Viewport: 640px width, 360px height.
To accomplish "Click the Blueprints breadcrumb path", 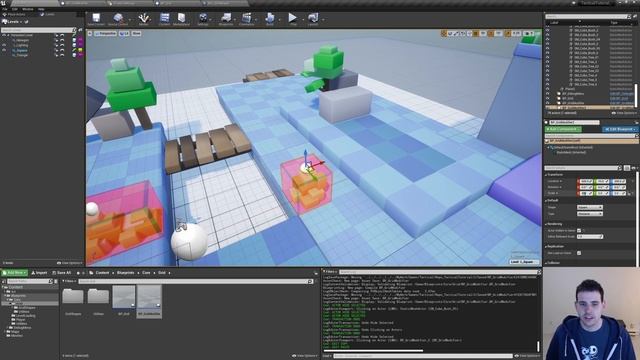I will tap(125, 273).
